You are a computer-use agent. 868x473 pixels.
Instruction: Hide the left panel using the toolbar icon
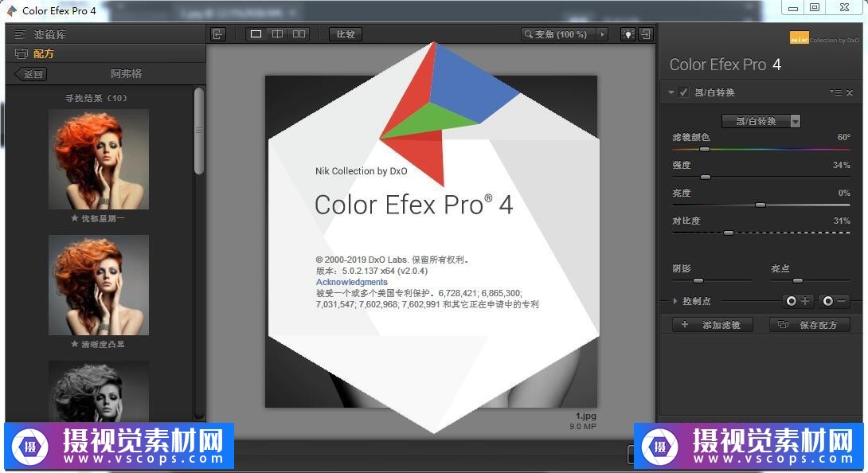coord(218,34)
